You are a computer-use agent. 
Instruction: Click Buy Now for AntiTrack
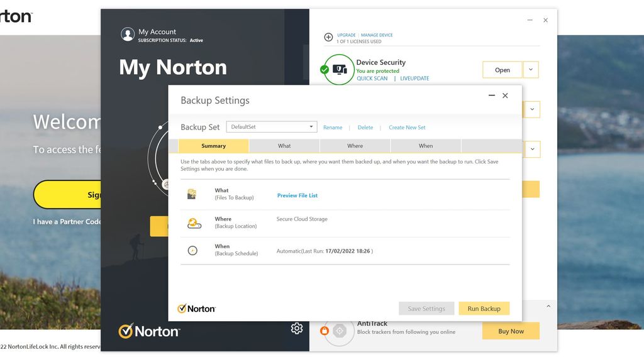tap(511, 330)
